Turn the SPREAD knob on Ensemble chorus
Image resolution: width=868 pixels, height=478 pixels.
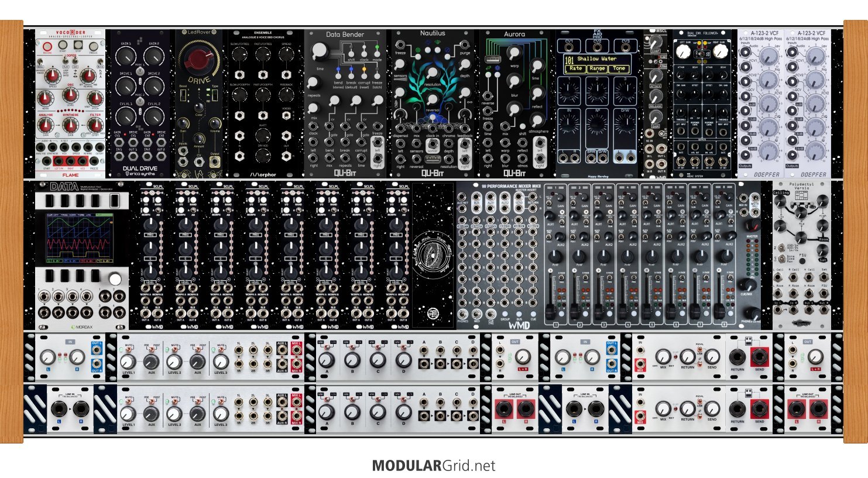click(x=286, y=54)
